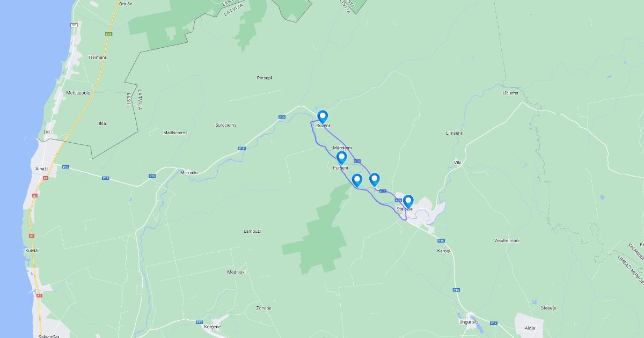Click the 331 road shield near Orajõe

[74, 25]
